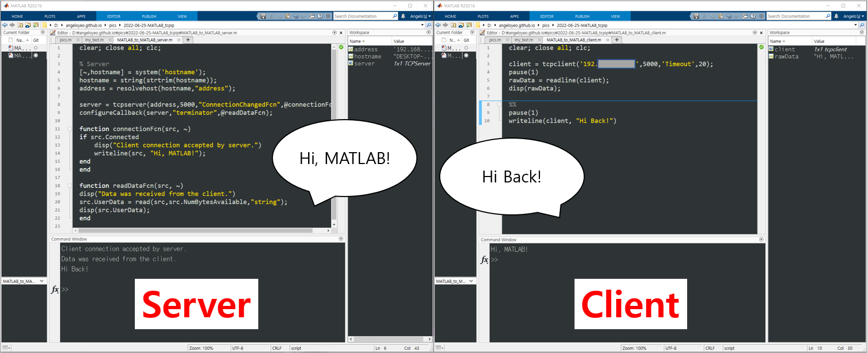
Task: Open PUBLISH ribbon tab in Client window
Action: [x=582, y=16]
